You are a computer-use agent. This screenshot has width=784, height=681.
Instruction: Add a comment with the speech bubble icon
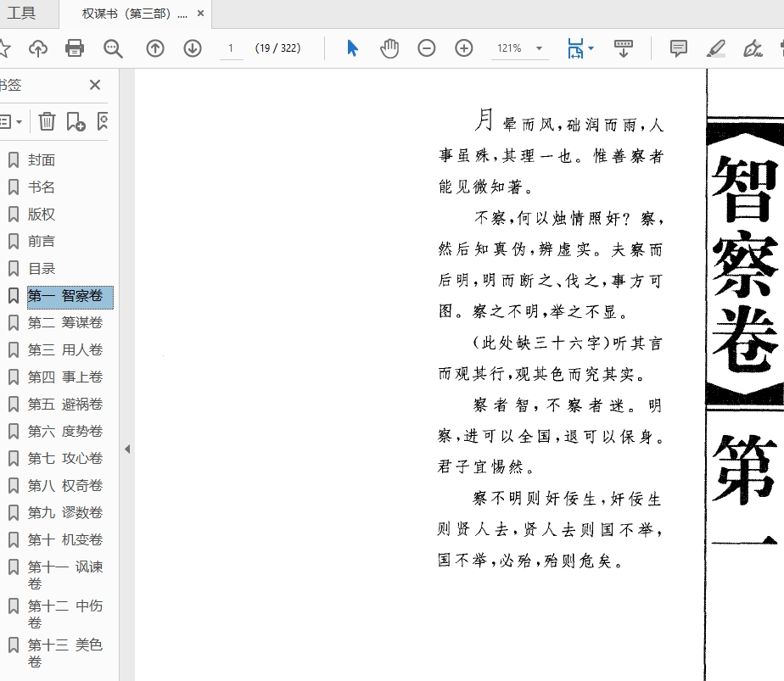679,48
